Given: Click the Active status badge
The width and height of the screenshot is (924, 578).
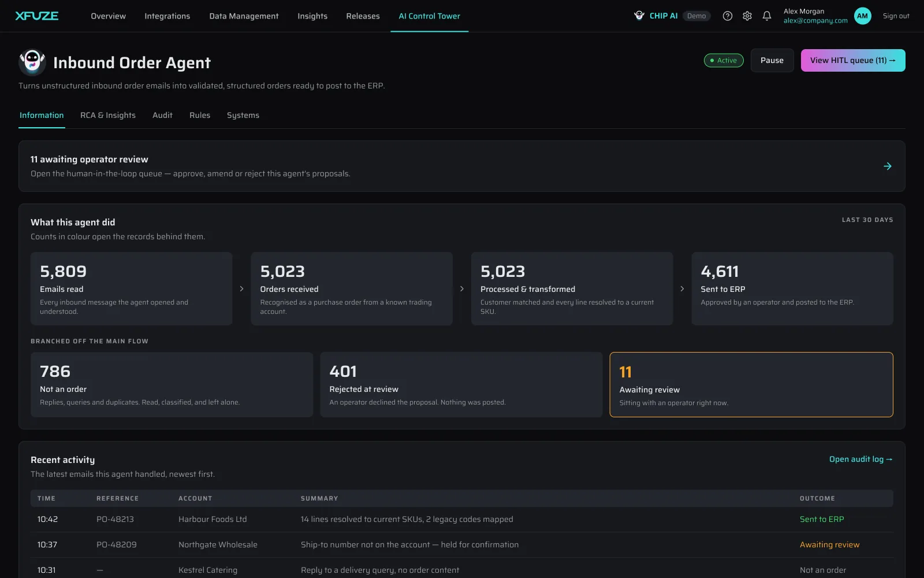Looking at the screenshot, I should pyautogui.click(x=724, y=60).
